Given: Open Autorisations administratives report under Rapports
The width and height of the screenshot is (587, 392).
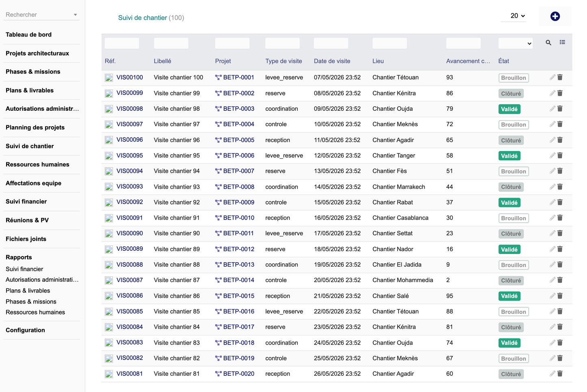Looking at the screenshot, I should (x=42, y=280).
